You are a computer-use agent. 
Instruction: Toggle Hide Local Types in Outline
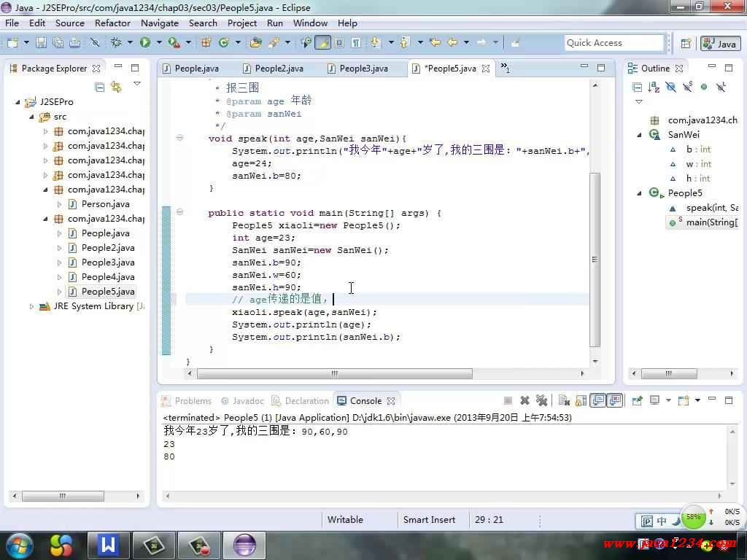coord(721,87)
